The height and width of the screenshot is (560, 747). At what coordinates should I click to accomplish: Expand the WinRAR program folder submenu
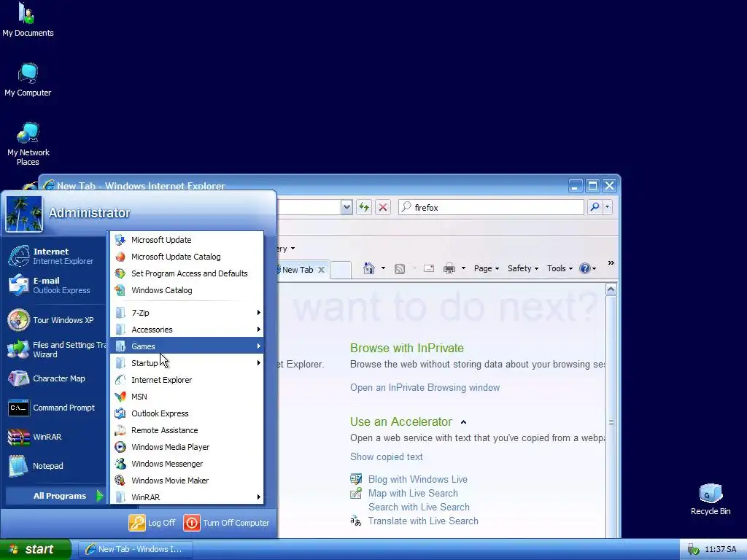[x=187, y=497]
